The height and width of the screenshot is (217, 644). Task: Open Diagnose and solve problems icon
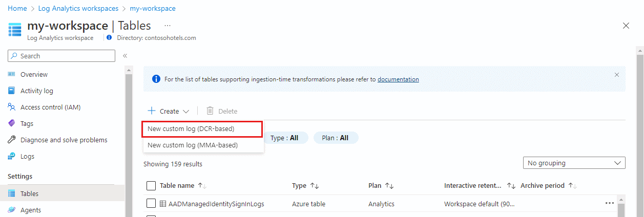[12, 140]
